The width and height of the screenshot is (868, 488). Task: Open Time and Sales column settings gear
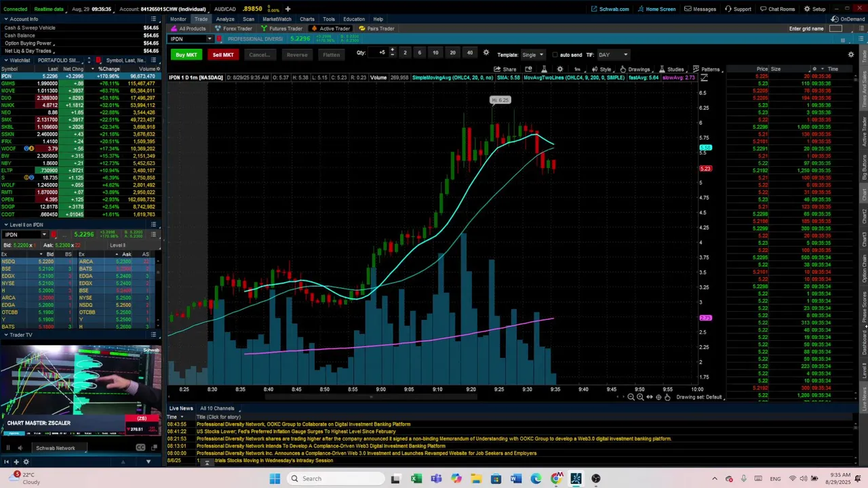(x=814, y=69)
